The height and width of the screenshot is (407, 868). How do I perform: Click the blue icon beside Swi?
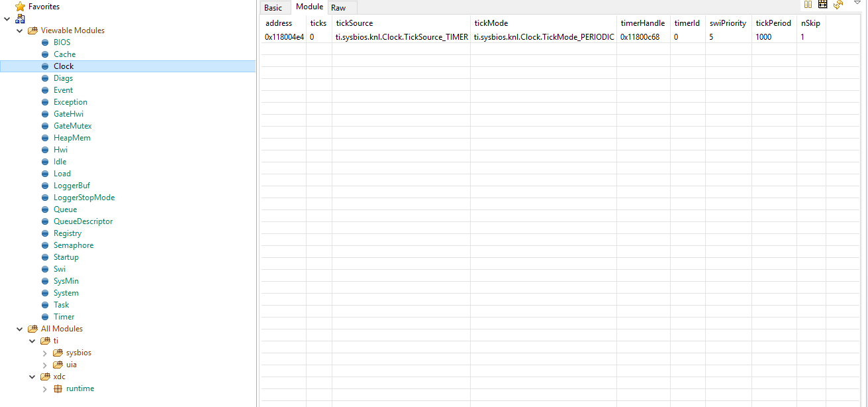click(x=45, y=269)
